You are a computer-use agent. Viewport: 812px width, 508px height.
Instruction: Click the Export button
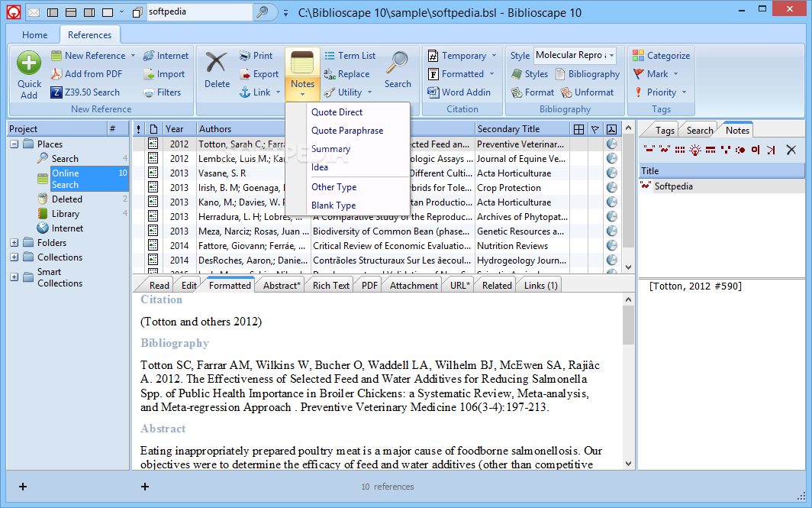tap(259, 74)
